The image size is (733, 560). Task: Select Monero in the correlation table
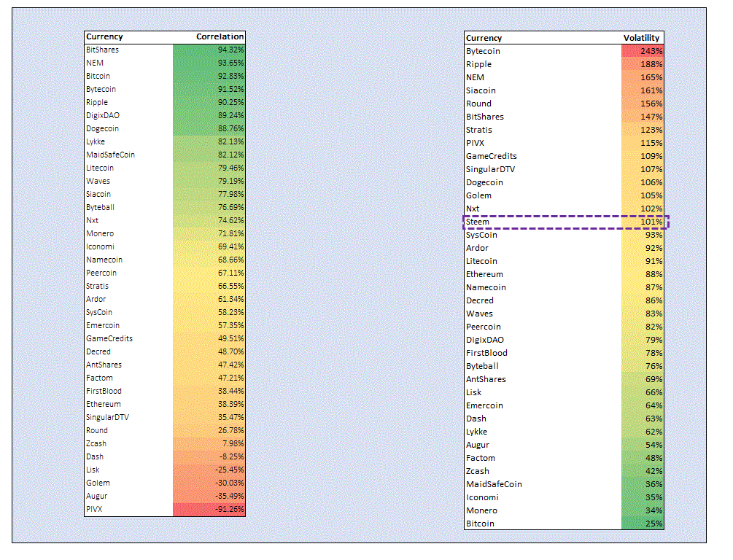click(100, 233)
